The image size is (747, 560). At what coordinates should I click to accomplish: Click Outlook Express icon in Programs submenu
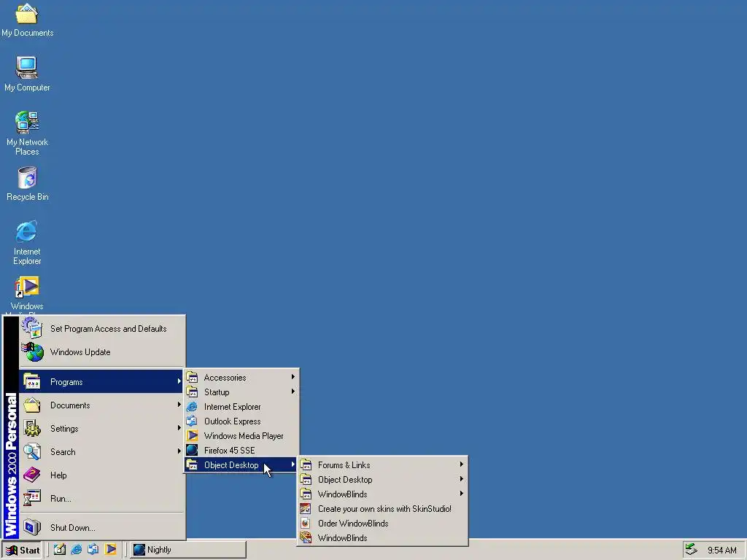click(x=192, y=421)
